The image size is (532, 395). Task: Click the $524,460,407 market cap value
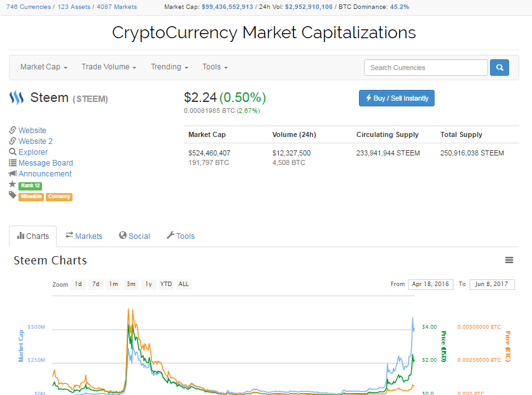click(209, 153)
